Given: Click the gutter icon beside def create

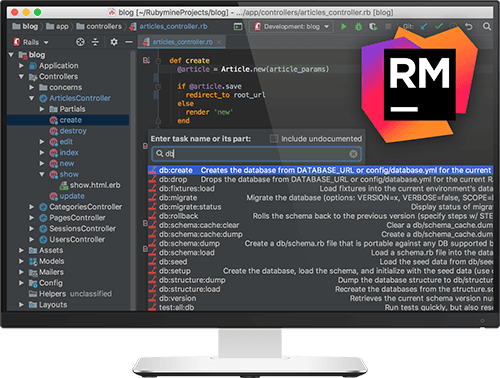Looking at the screenshot, I should [146, 60].
